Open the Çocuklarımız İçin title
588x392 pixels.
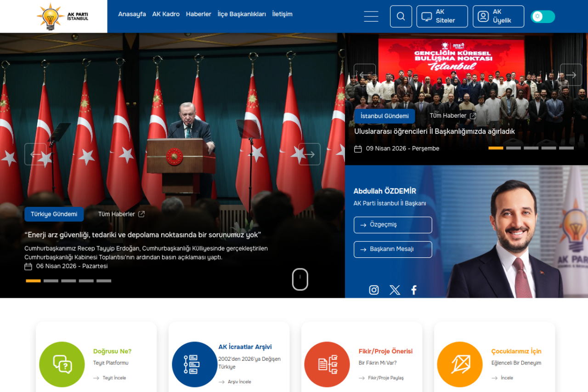(x=516, y=352)
